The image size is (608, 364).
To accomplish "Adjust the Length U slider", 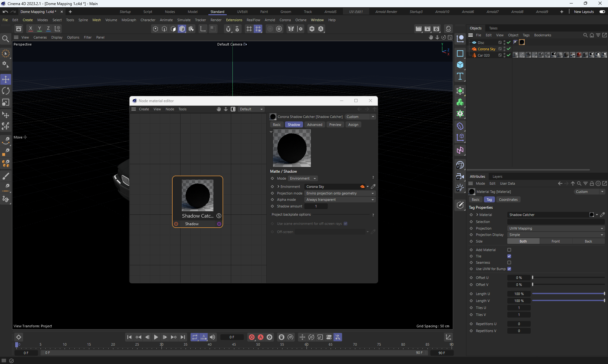I will pyautogui.click(x=568, y=294).
